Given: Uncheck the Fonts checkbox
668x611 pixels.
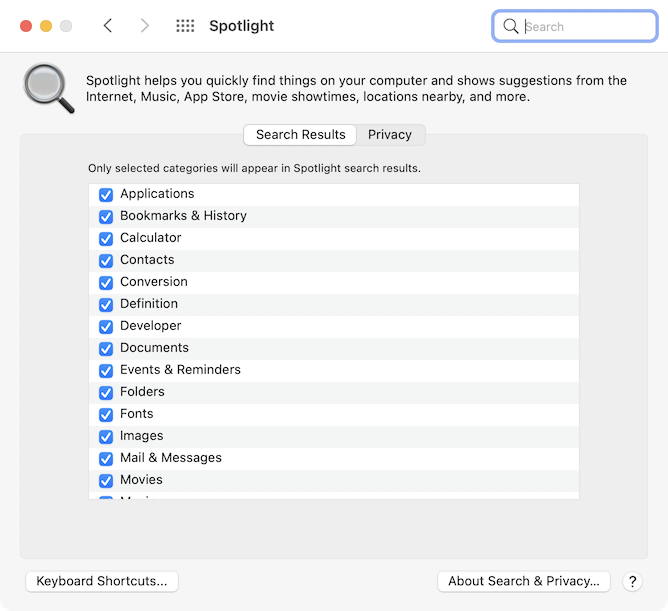Looking at the screenshot, I should pyautogui.click(x=106, y=415).
